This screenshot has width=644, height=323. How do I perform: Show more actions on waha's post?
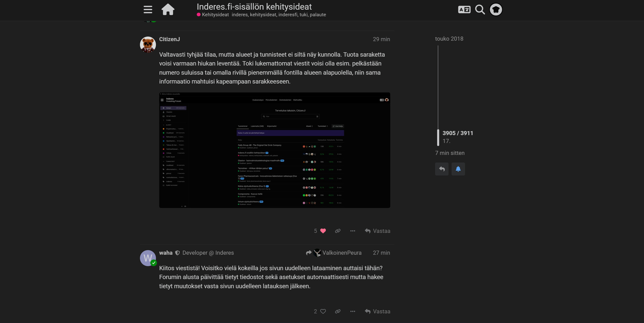pos(352,311)
